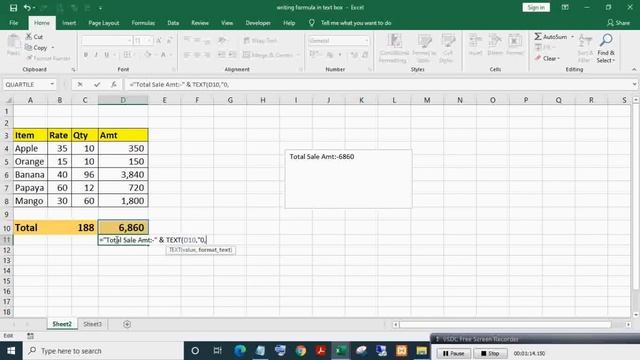Open Customize Quick Access Toolbar dropdown

(x=100, y=8)
